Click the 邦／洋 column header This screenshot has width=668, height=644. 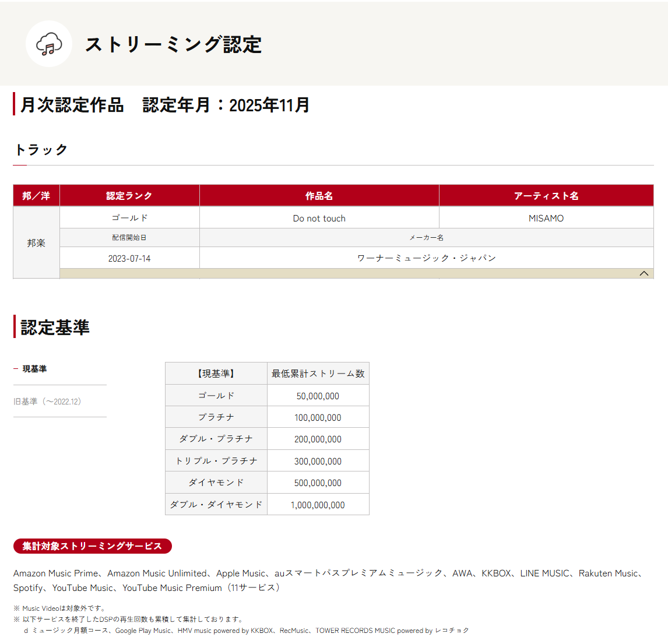click(36, 196)
